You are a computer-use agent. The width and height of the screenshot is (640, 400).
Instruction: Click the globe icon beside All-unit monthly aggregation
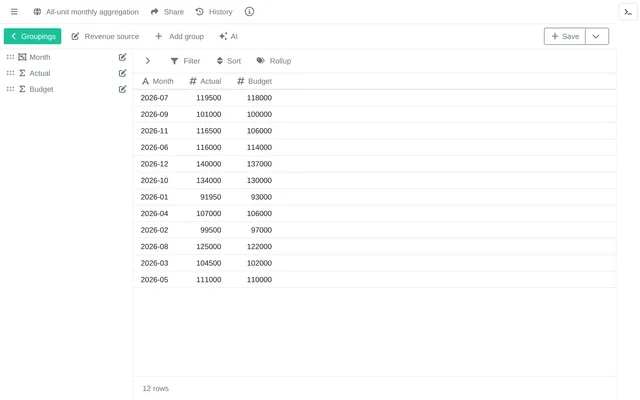pyautogui.click(x=37, y=12)
